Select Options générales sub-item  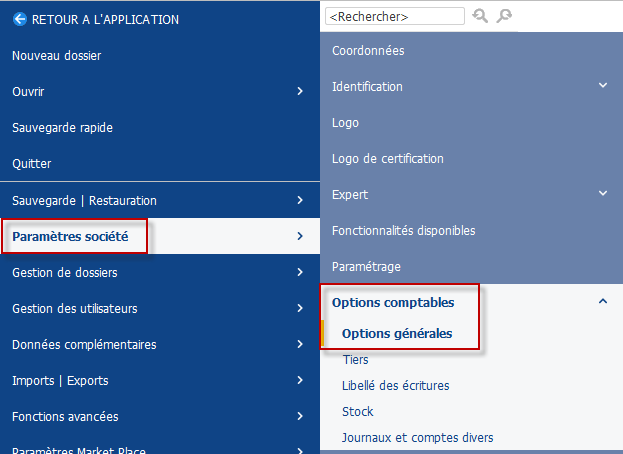397,334
